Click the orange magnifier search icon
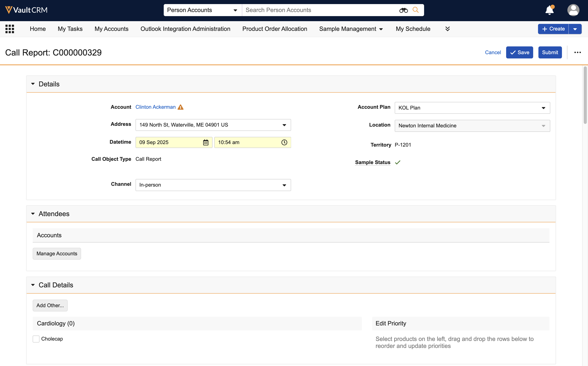 416,10
